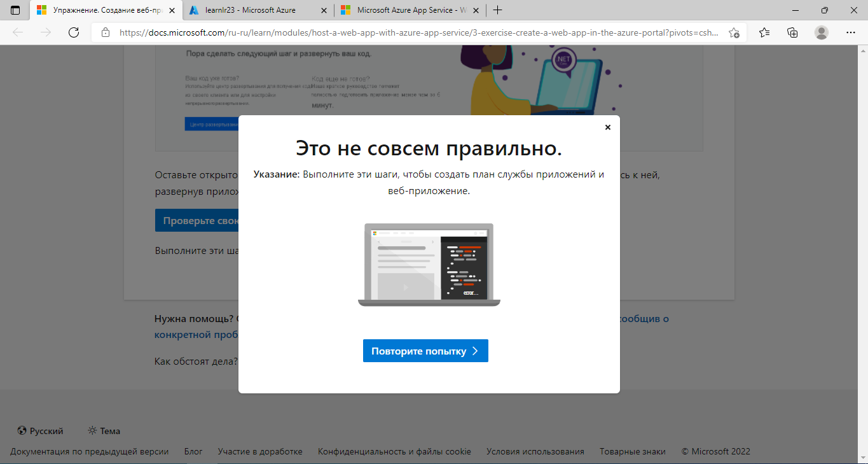868x464 pixels.
Task: Switch to 'Microsoft Azure App Service' tab
Action: (x=410, y=10)
